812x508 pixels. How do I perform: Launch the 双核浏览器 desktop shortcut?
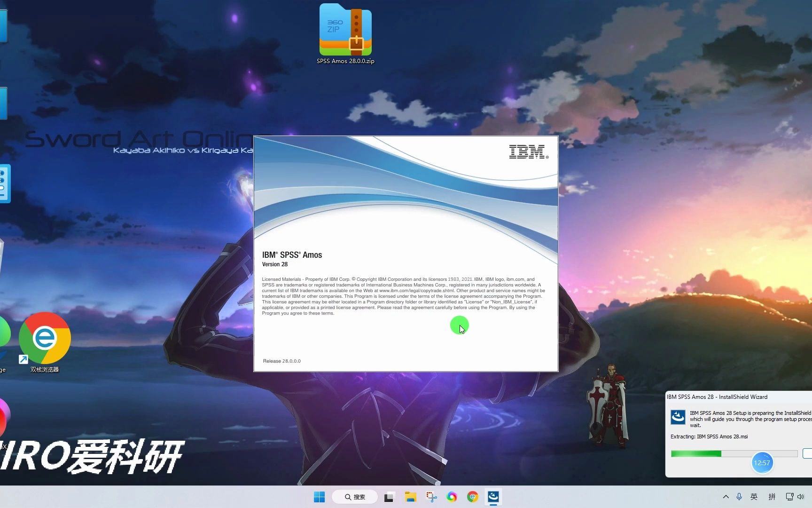[x=45, y=342]
